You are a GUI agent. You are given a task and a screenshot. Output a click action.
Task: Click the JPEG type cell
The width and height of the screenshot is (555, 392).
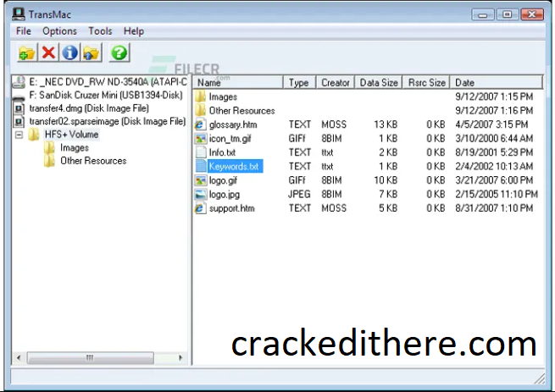299,194
